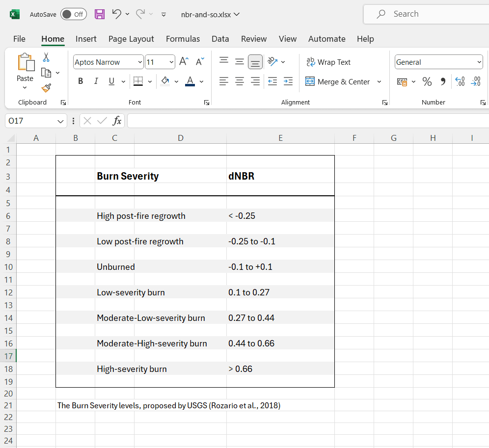Viewport: 489px width, 448px height.
Task: Open the Merge & Center dropdown arrow
Action: [379, 82]
